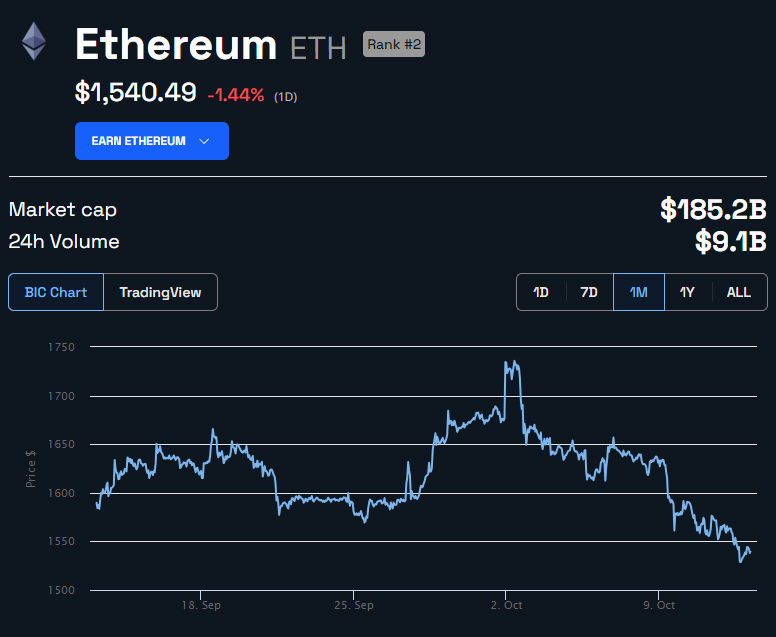Screen dimensions: 776x637
Task: Click the Ethereum diamond logo icon
Action: (x=34, y=41)
